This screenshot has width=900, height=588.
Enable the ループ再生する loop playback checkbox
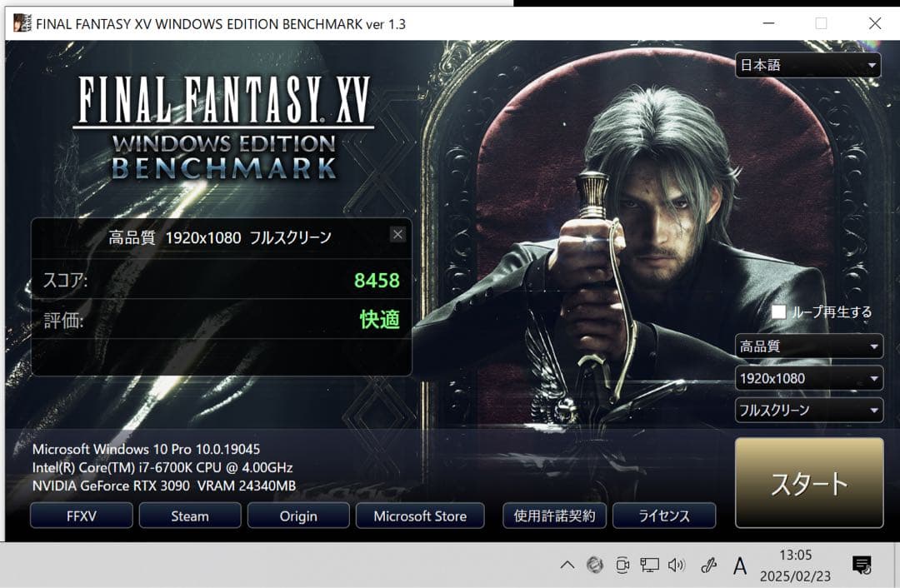[779, 311]
